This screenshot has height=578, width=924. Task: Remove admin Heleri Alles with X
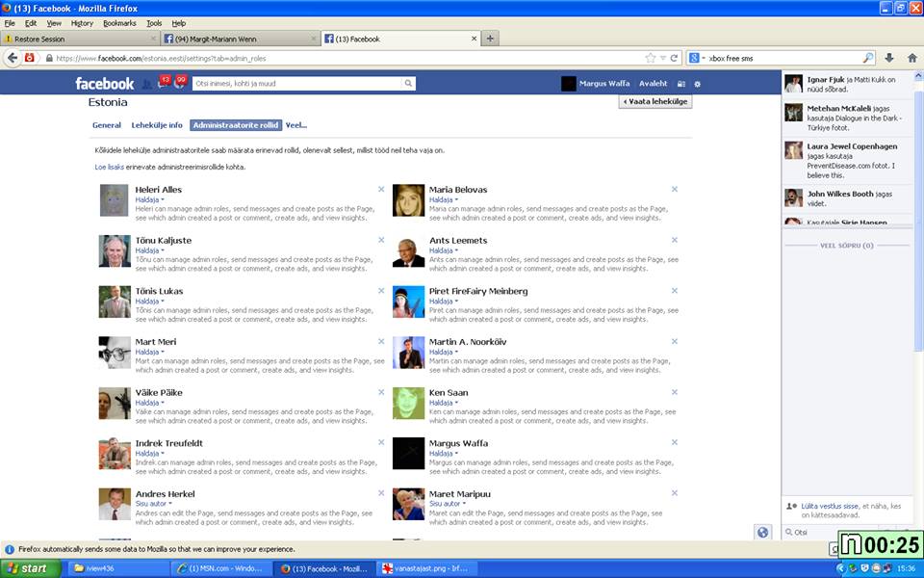coord(381,190)
